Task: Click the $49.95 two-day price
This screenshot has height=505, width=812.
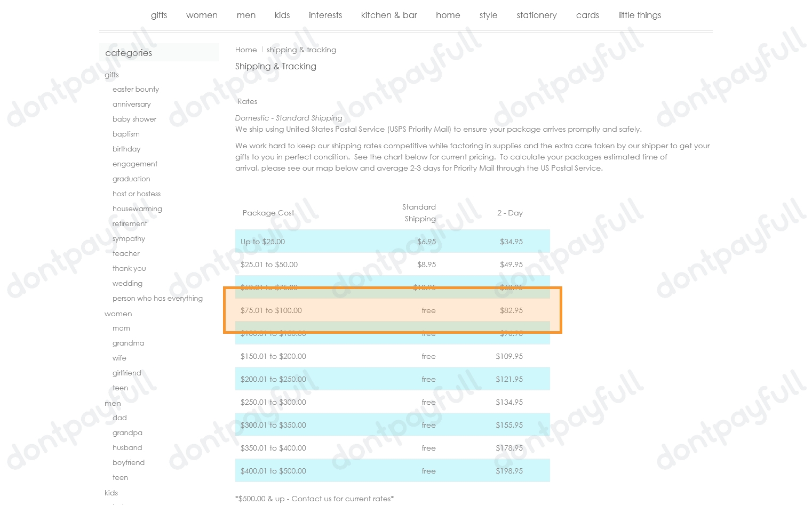Action: (511, 264)
